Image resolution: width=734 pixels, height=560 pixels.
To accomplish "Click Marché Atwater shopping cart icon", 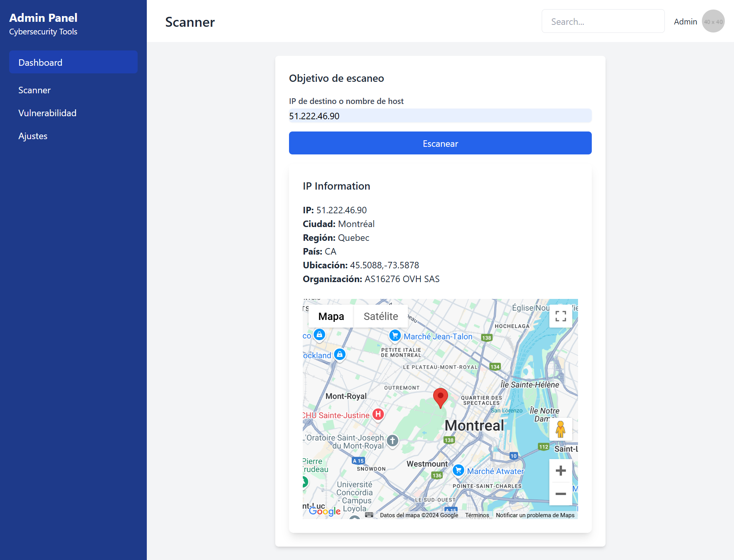I will [x=458, y=470].
